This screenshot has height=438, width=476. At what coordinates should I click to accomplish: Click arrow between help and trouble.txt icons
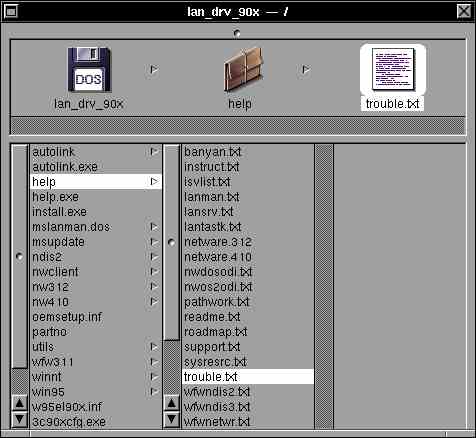(x=306, y=70)
